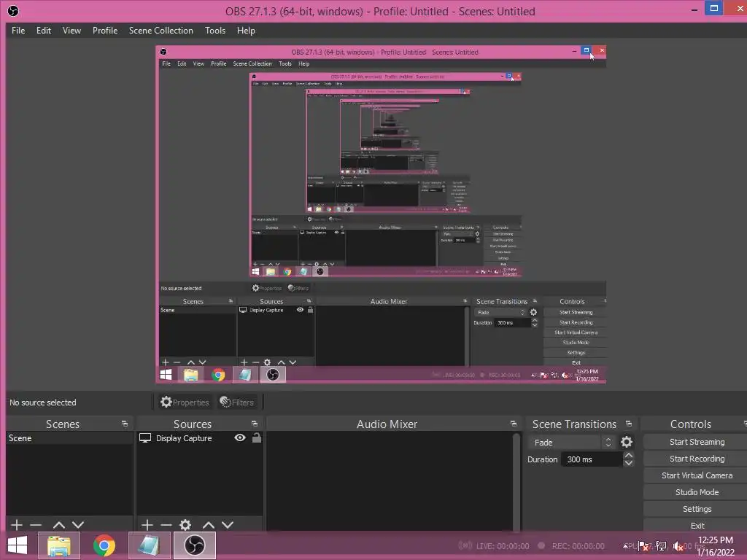Move scene up with arrow icon
This screenshot has width=747, height=560.
click(58, 525)
